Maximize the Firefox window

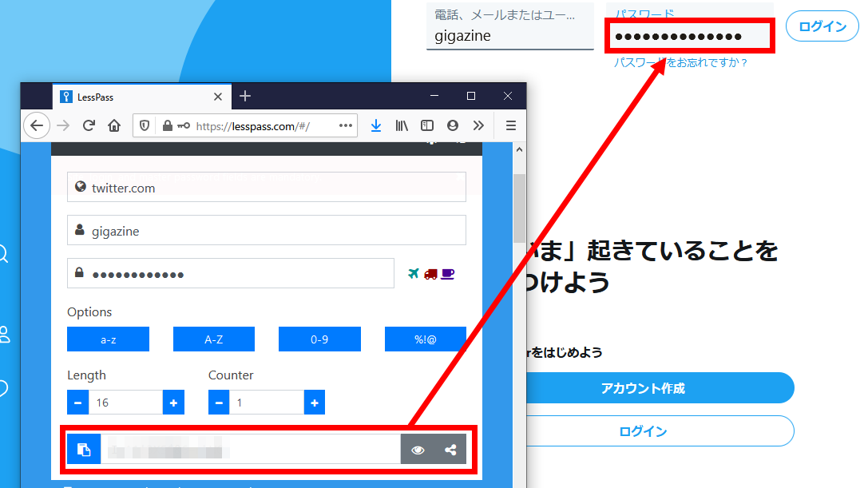click(471, 96)
